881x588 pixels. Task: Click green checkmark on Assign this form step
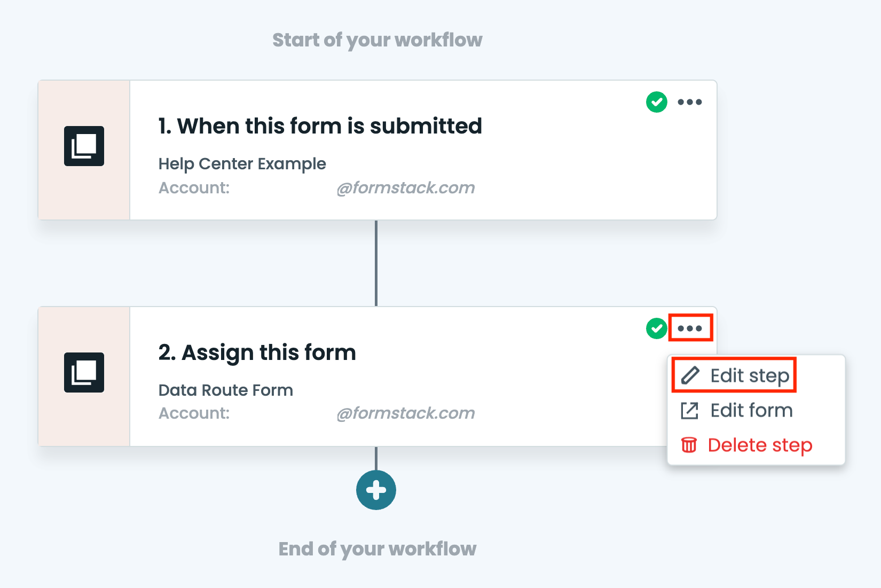[656, 328]
